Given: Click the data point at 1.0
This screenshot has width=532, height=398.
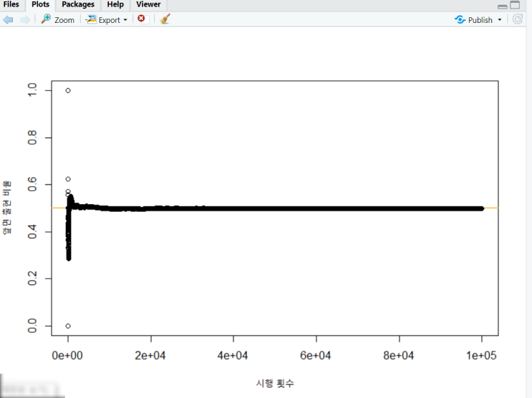Looking at the screenshot, I should point(68,91).
